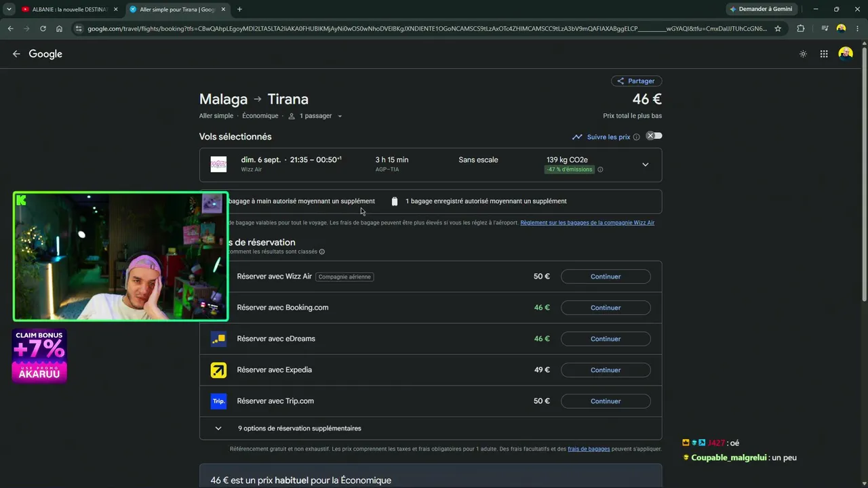The height and width of the screenshot is (488, 868).
Task: Click Demander à Gemini button
Action: click(762, 9)
